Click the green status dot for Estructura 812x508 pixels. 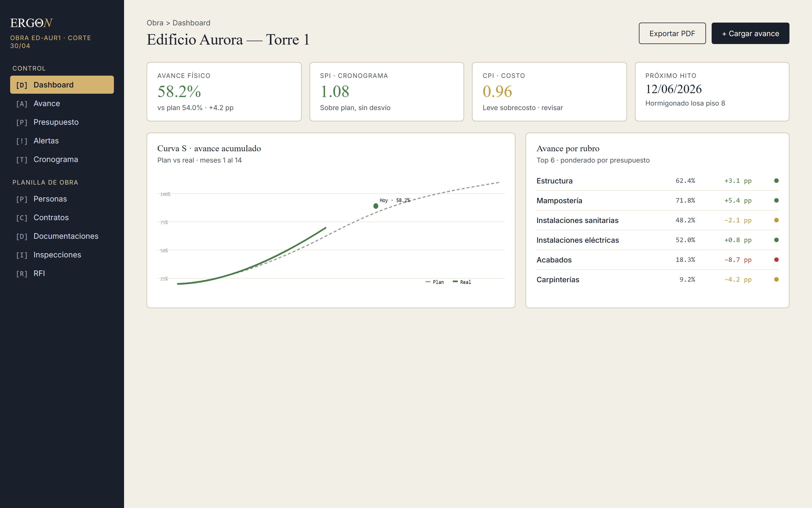[776, 181]
